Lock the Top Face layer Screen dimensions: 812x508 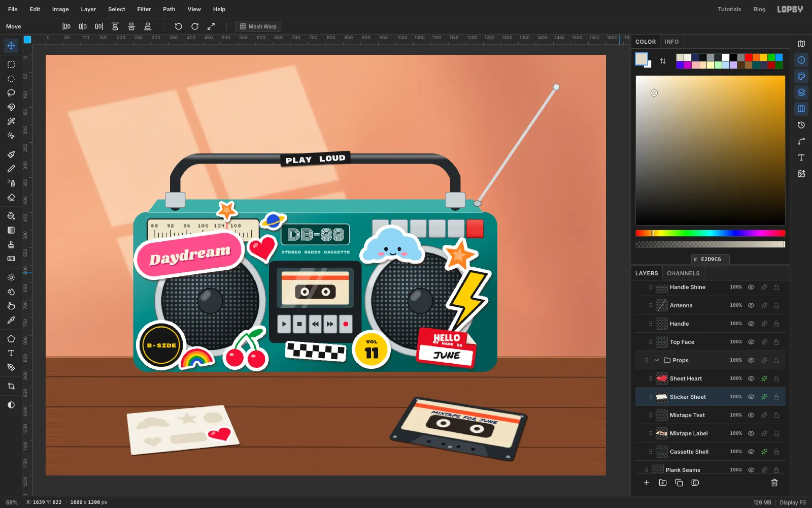[x=776, y=342]
